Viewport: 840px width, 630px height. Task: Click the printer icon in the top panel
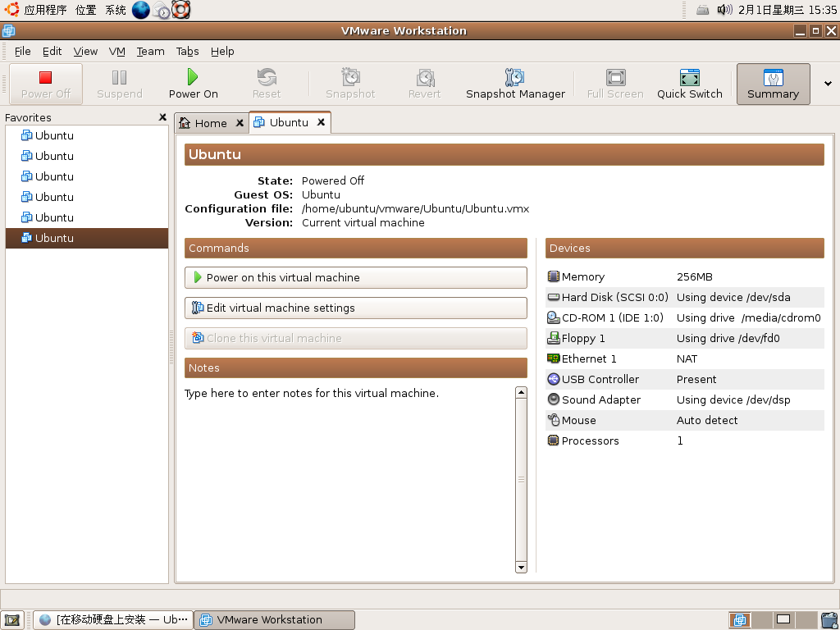tap(703, 10)
